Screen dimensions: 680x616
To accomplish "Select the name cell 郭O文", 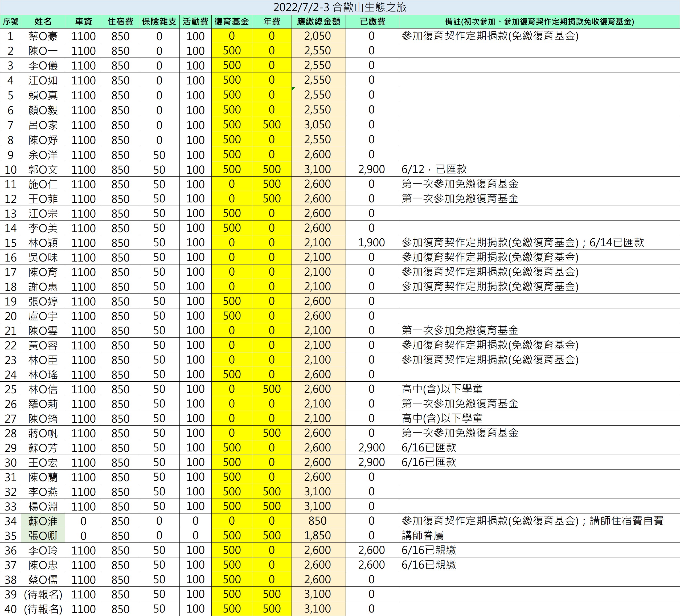I will [43, 169].
